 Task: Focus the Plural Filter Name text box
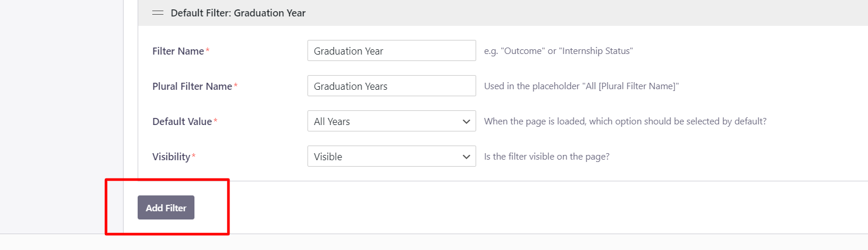391,86
